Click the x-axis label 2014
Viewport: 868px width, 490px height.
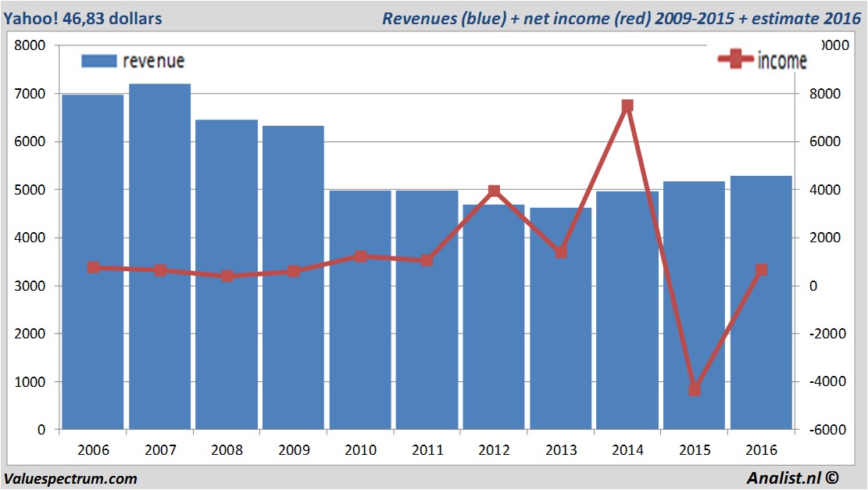(627, 450)
